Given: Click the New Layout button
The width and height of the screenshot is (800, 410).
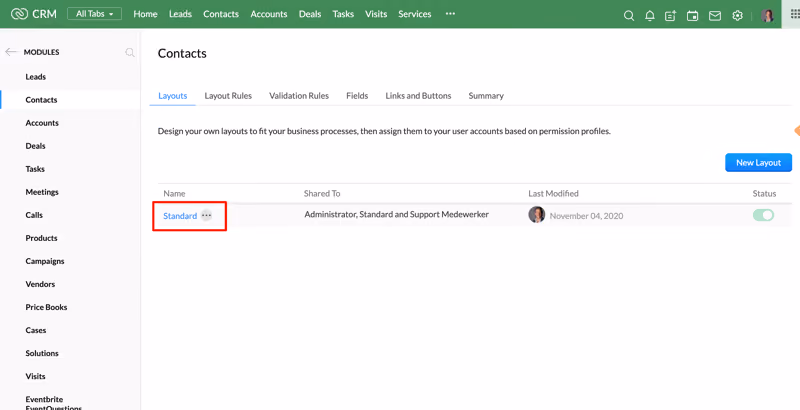Looking at the screenshot, I should pyautogui.click(x=759, y=163).
